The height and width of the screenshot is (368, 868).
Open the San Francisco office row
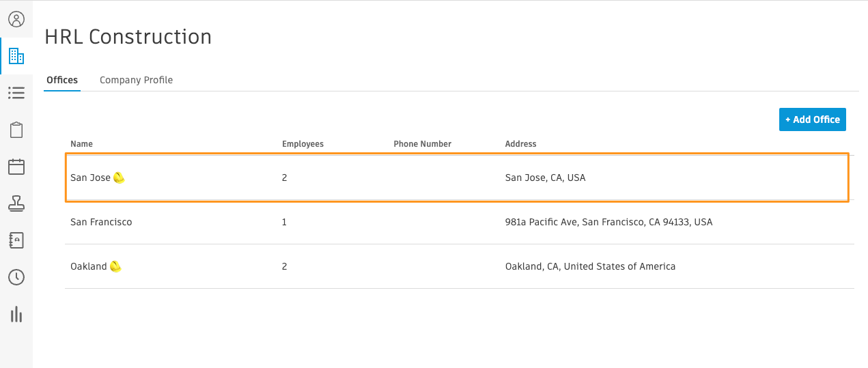tap(459, 222)
